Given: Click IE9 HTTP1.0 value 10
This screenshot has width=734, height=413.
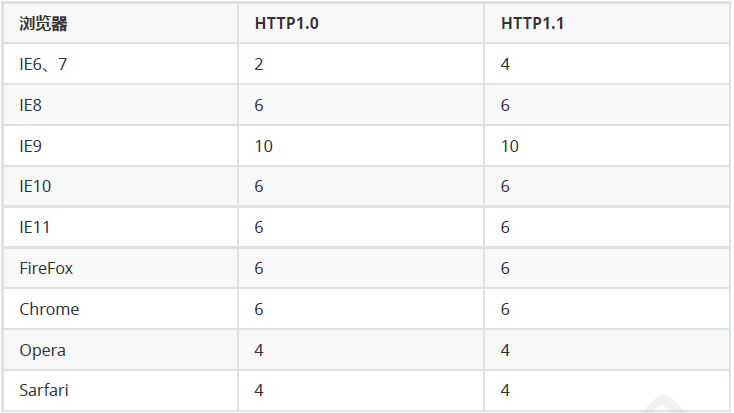Looking at the screenshot, I should pyautogui.click(x=264, y=146).
